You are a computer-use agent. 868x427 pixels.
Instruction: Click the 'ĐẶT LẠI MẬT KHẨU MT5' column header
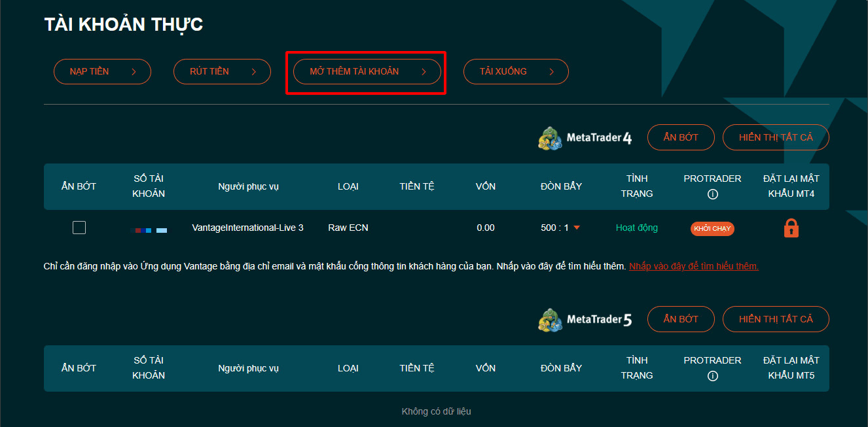791,368
